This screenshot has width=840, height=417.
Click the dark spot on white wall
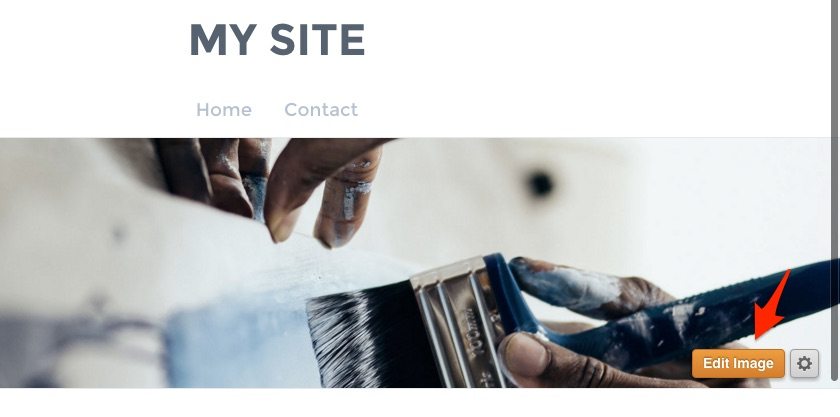[x=540, y=184]
